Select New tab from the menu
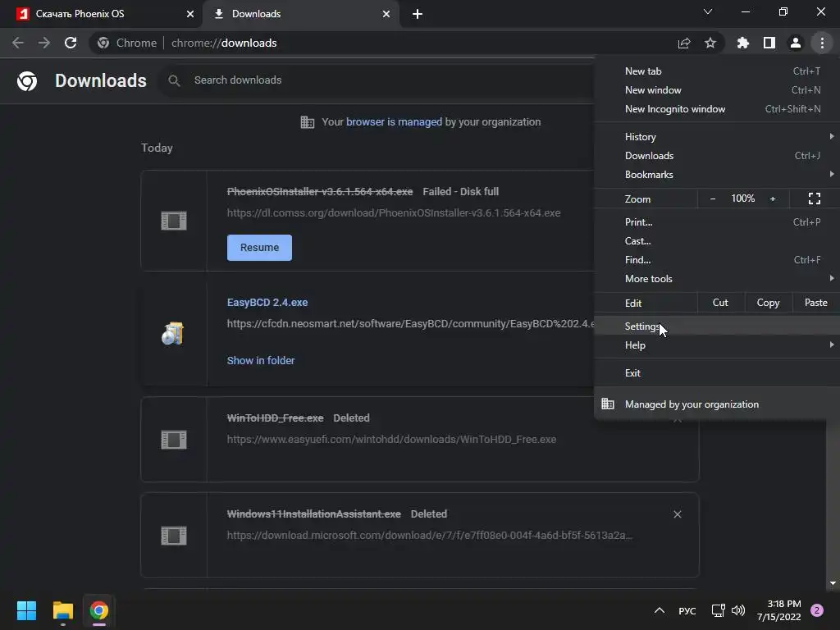This screenshot has height=630, width=840. [x=717, y=71]
